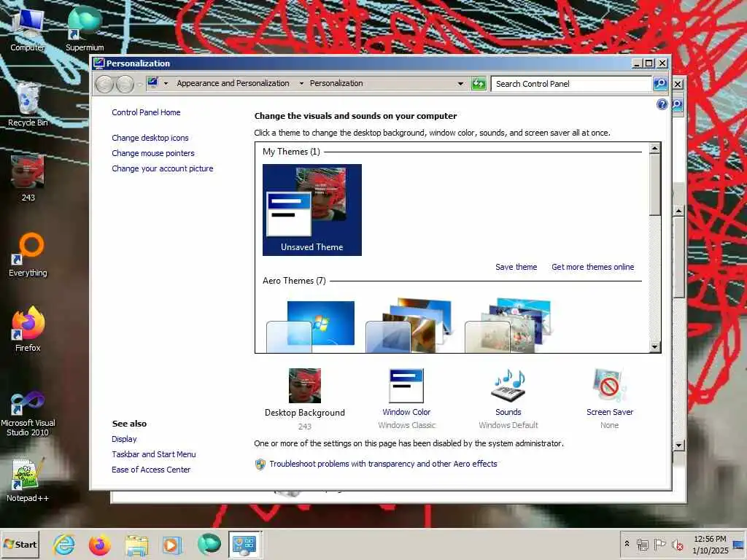Screen dimensions: 747x560
Task: Click Get more themes online link
Action: (x=592, y=267)
